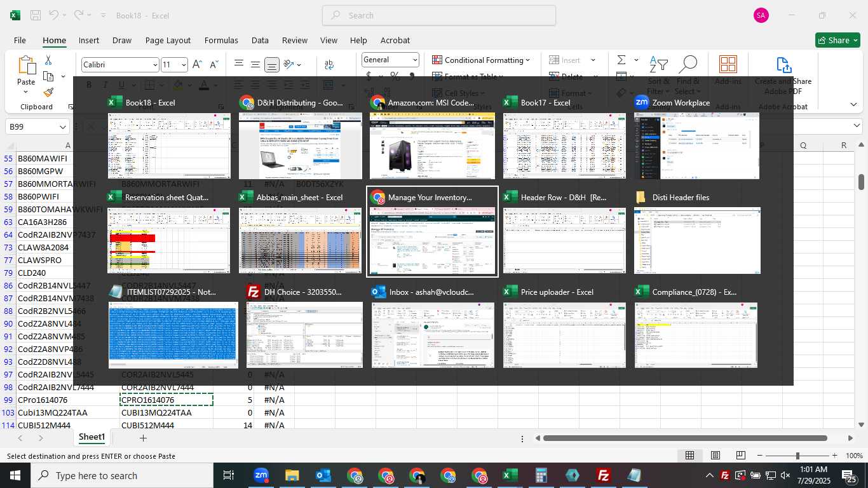The height and width of the screenshot is (488, 868).
Task: Click Windows Task View icon
Action: coord(229,475)
